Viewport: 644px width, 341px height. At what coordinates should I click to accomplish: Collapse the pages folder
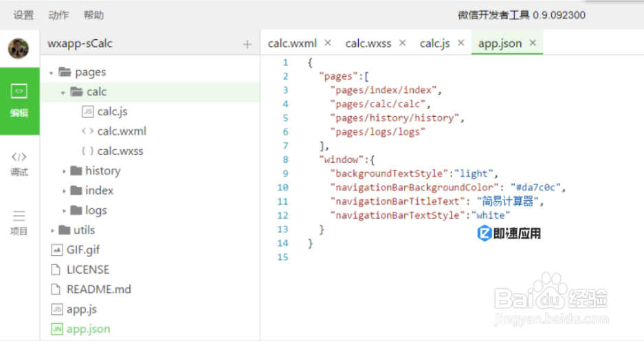(x=52, y=72)
